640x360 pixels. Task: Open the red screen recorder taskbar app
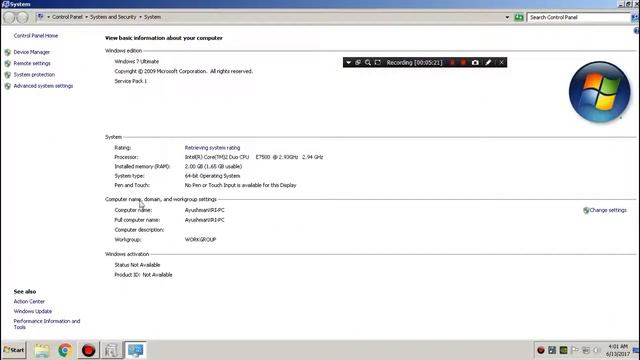[x=88, y=350]
